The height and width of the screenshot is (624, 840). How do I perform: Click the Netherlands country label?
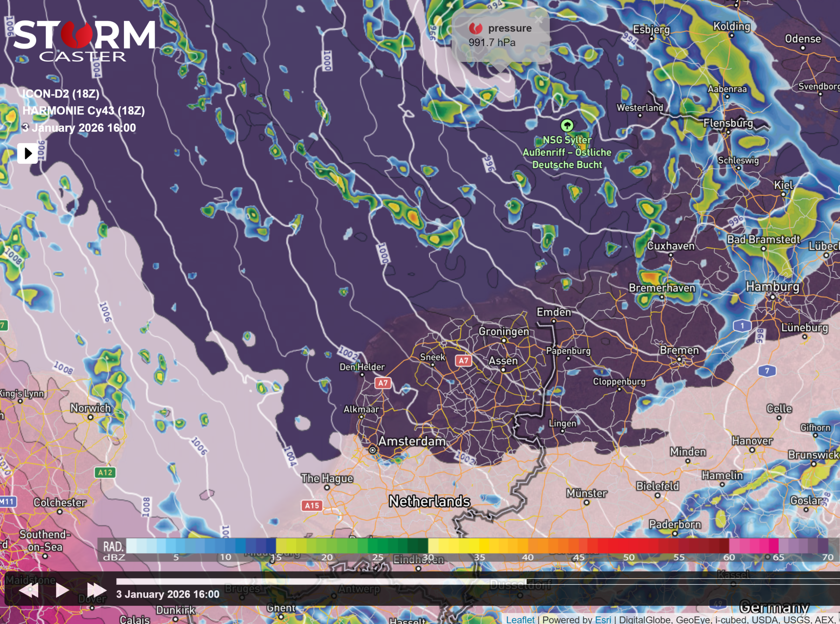[x=429, y=501]
